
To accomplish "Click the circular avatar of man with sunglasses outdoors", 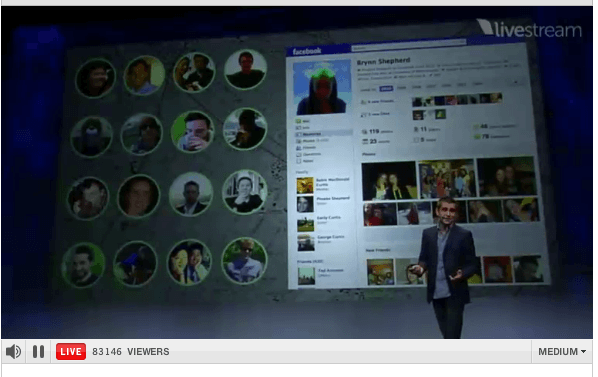I will tap(244, 261).
